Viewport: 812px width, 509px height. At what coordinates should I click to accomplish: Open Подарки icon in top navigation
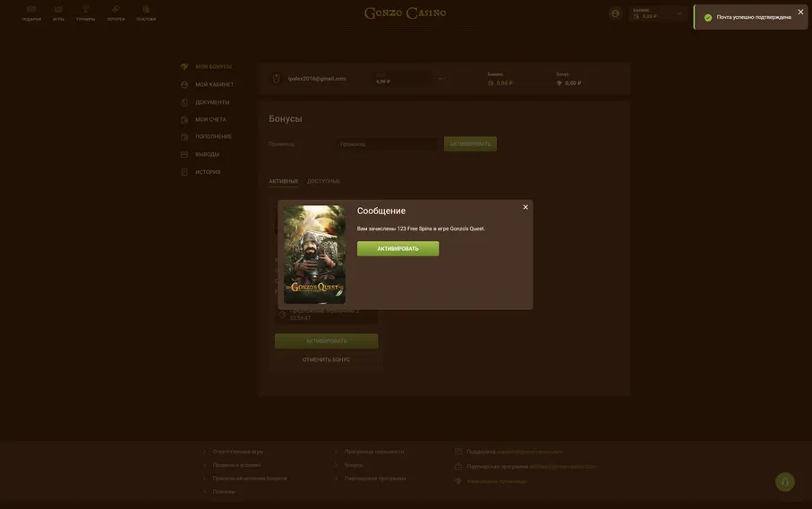tap(31, 13)
